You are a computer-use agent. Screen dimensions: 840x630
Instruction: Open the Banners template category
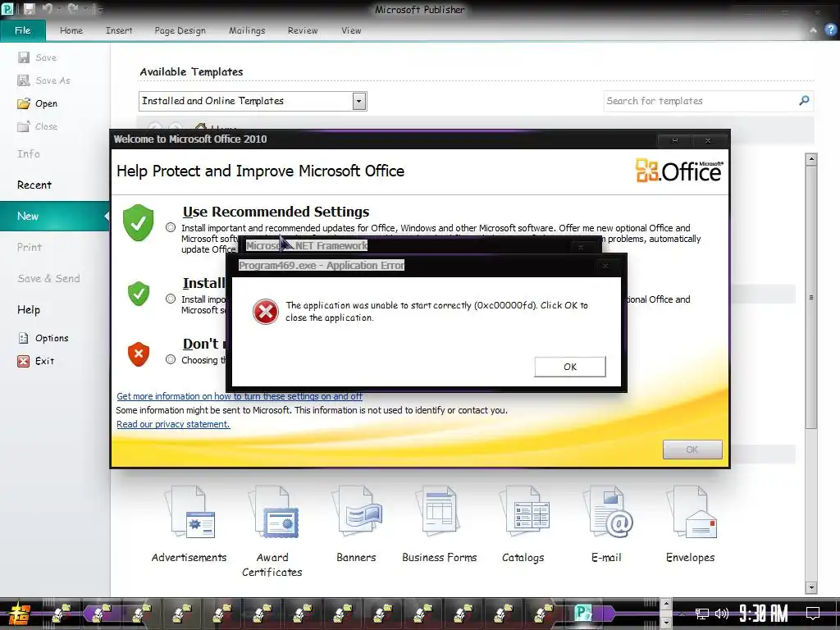coord(356,524)
